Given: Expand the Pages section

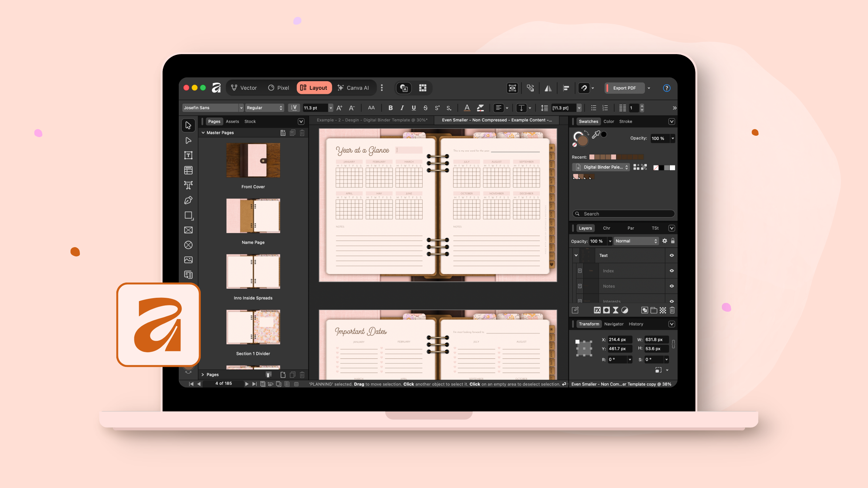Looking at the screenshot, I should pos(203,375).
